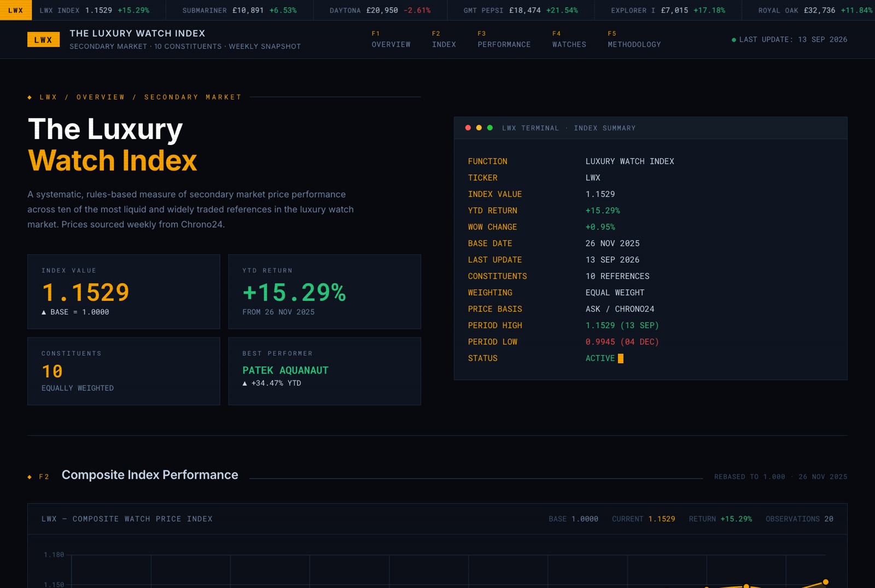Select the Submariner ticker item
This screenshot has height=588, width=875.
point(240,10)
